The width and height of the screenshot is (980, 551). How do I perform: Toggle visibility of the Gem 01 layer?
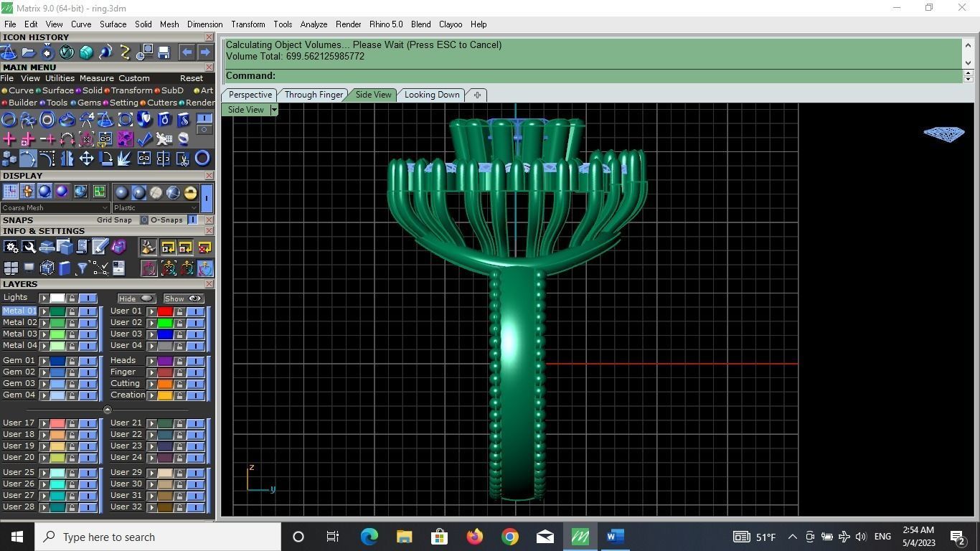(x=88, y=361)
